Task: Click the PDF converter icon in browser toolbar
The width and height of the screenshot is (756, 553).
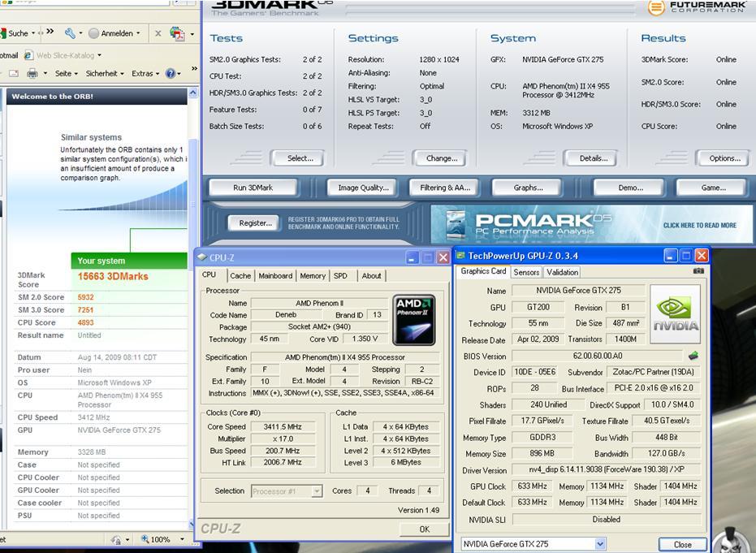Action: click(x=177, y=33)
